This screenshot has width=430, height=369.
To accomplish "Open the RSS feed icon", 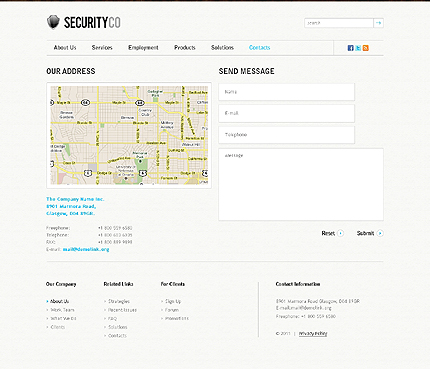I will coord(366,48).
